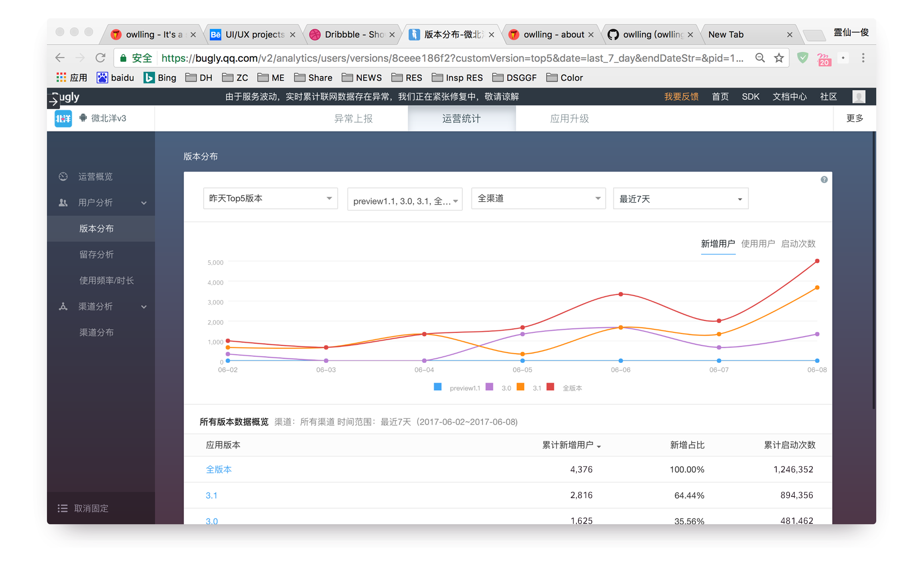
Task: Click the 运营概览 overview icon
Action: tap(63, 176)
